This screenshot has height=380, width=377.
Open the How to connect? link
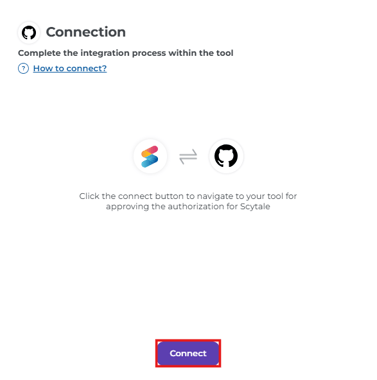[70, 68]
